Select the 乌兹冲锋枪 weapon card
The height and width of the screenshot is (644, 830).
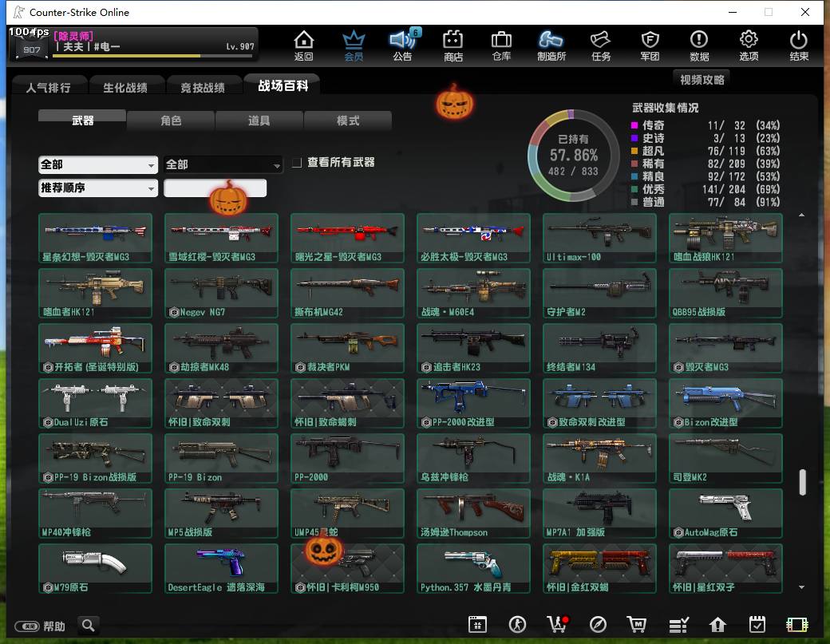(474, 458)
